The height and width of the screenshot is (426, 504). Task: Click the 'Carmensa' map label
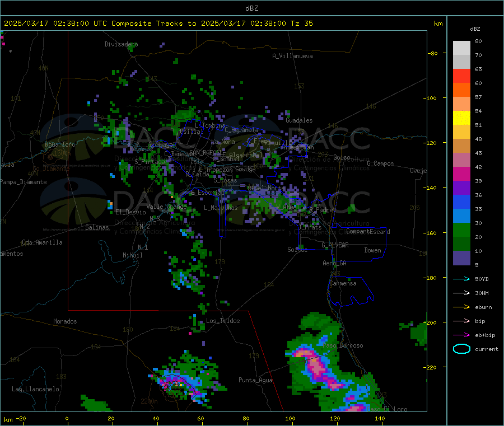(343, 283)
